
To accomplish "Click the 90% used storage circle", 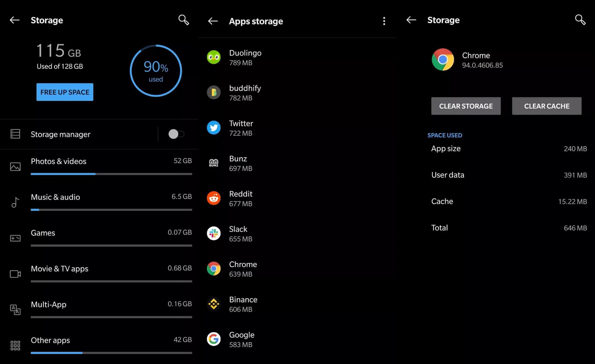I will pyautogui.click(x=156, y=71).
